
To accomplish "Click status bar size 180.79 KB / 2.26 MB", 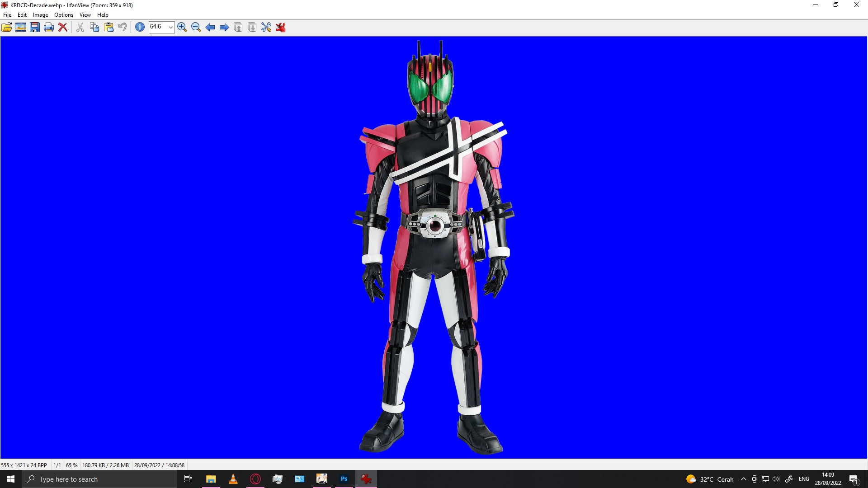I will [x=105, y=465].
